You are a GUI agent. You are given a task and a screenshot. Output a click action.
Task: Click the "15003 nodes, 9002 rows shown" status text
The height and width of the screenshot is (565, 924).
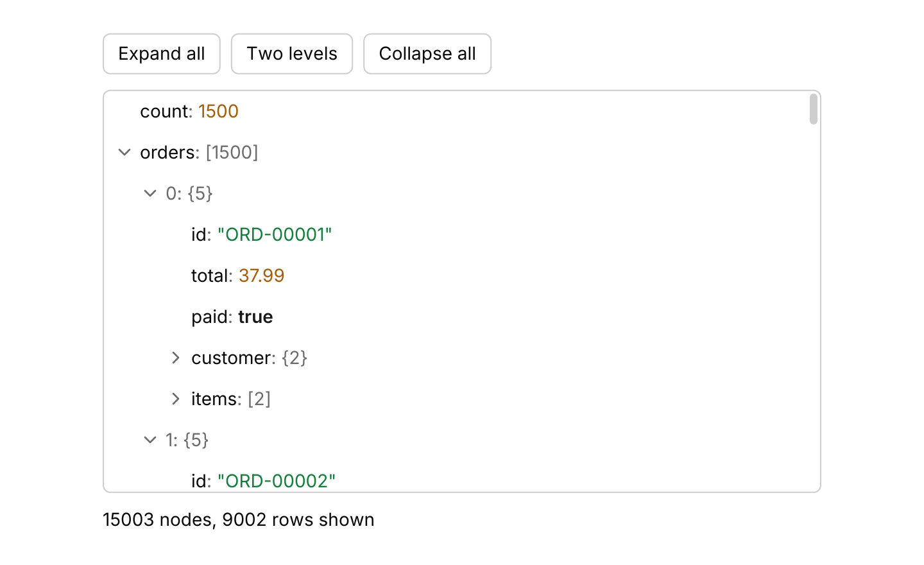click(x=239, y=519)
